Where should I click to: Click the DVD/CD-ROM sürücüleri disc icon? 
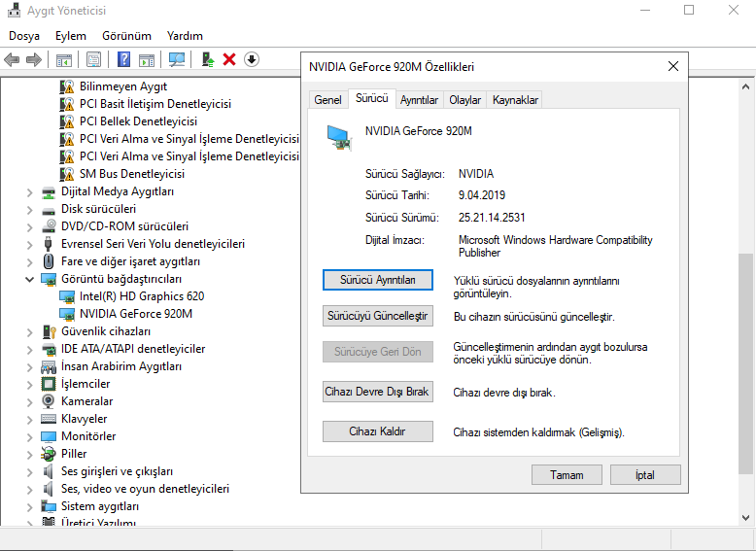49,226
